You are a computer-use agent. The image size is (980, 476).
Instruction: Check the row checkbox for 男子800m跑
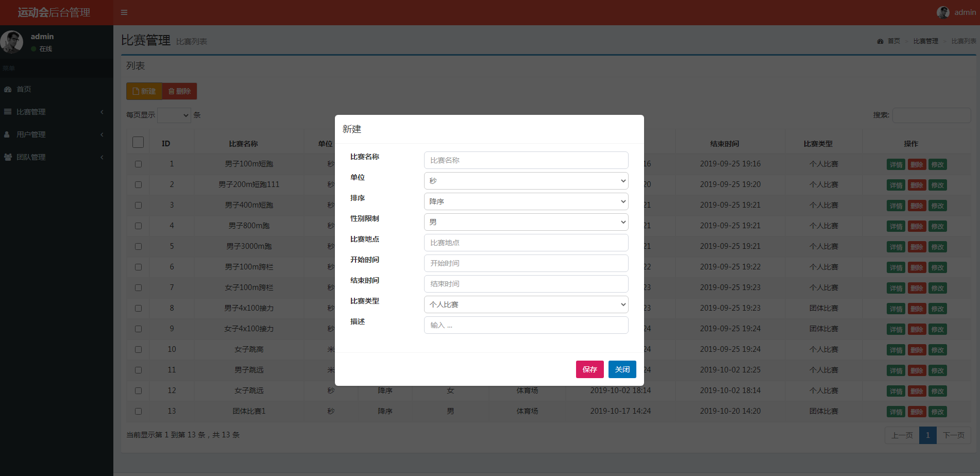point(138,226)
